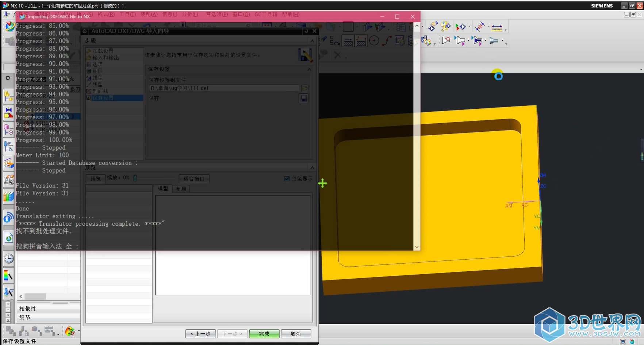Screen dimensions: 644x345
Task: Click the 预览 button in the wizard
Action: tap(96, 179)
